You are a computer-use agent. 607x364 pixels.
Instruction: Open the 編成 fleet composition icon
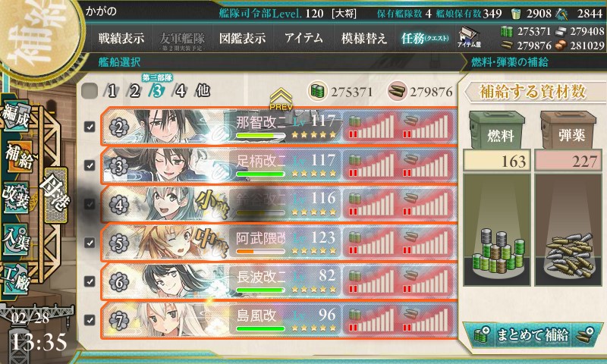(16, 116)
